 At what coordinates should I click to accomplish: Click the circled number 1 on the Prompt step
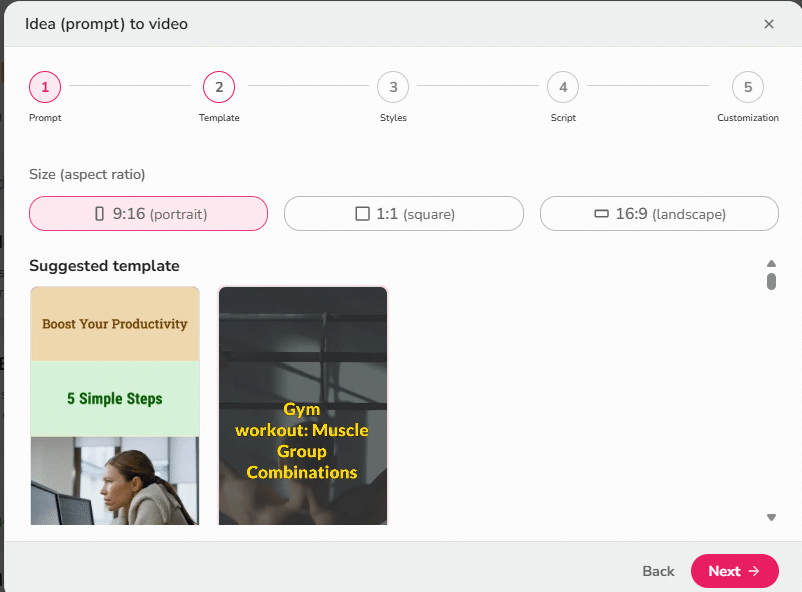click(44, 87)
